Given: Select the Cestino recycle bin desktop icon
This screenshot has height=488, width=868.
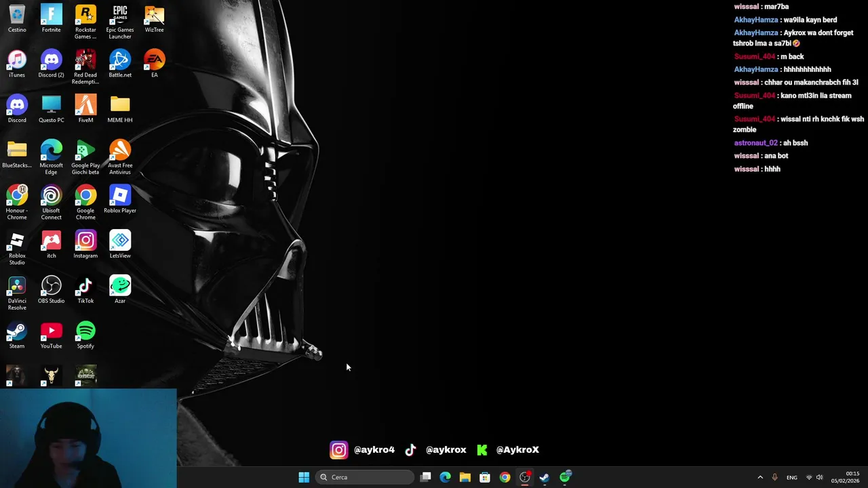Looking at the screenshot, I should coord(17,18).
